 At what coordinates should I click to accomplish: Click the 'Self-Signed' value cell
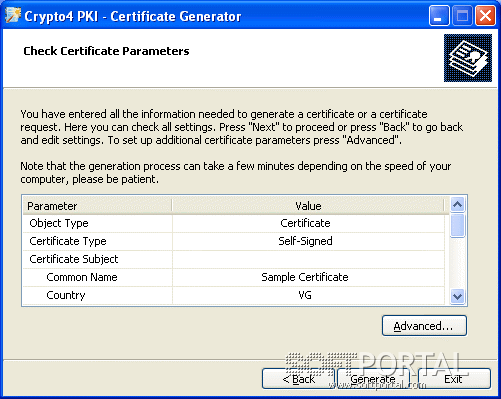tap(308, 241)
